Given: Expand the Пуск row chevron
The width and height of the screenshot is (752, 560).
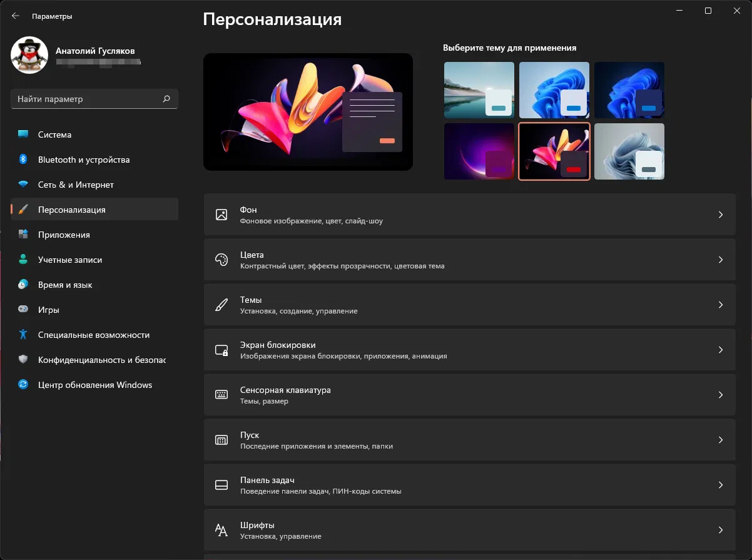Looking at the screenshot, I should click(x=721, y=440).
